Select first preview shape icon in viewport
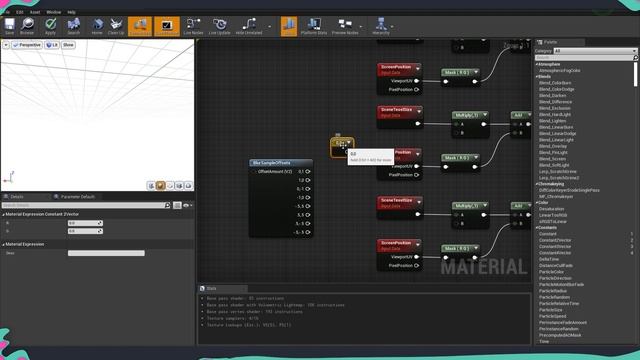640x360 pixels. 151,186
